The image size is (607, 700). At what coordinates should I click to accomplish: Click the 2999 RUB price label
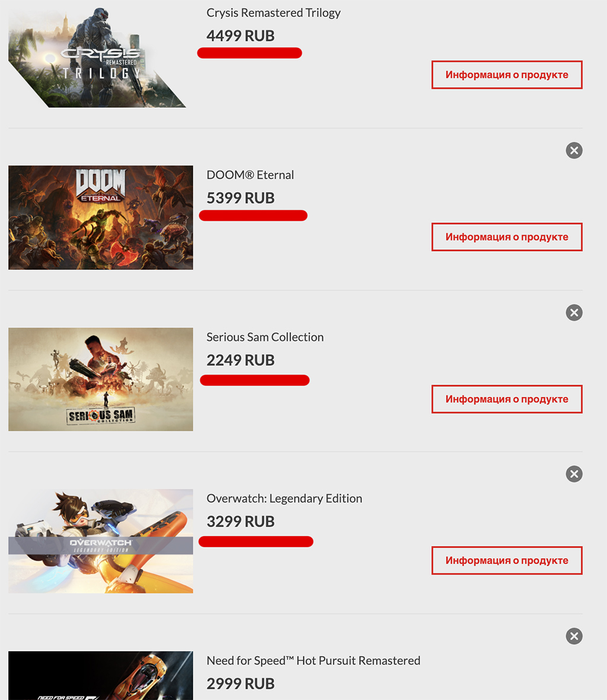(240, 684)
